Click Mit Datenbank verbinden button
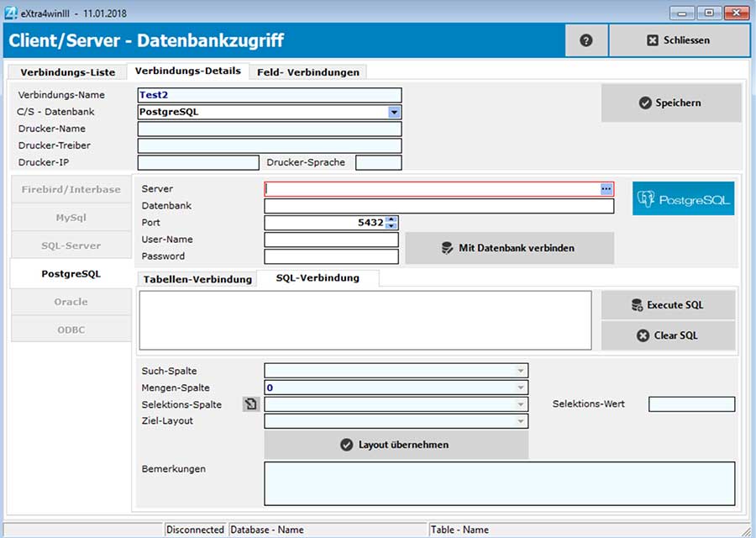The height and width of the screenshot is (538, 756). [x=509, y=248]
